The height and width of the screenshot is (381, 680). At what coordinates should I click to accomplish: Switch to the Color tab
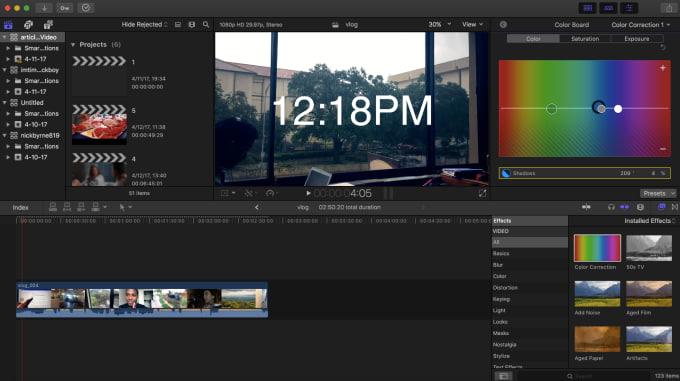coord(533,39)
